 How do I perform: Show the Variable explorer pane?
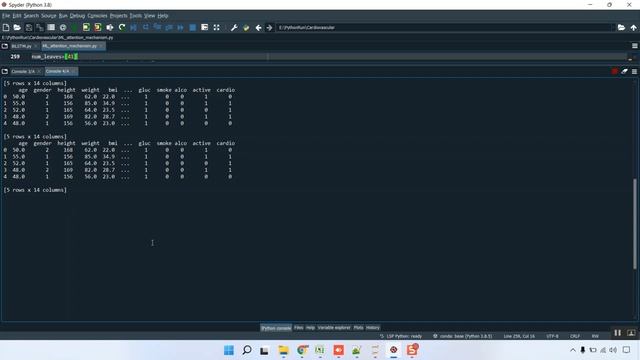(334, 328)
